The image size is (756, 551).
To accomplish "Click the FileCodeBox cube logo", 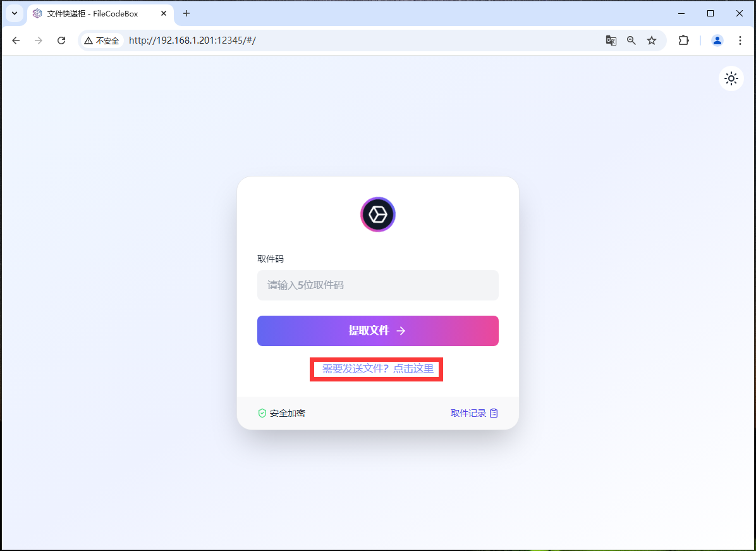I will point(377,214).
